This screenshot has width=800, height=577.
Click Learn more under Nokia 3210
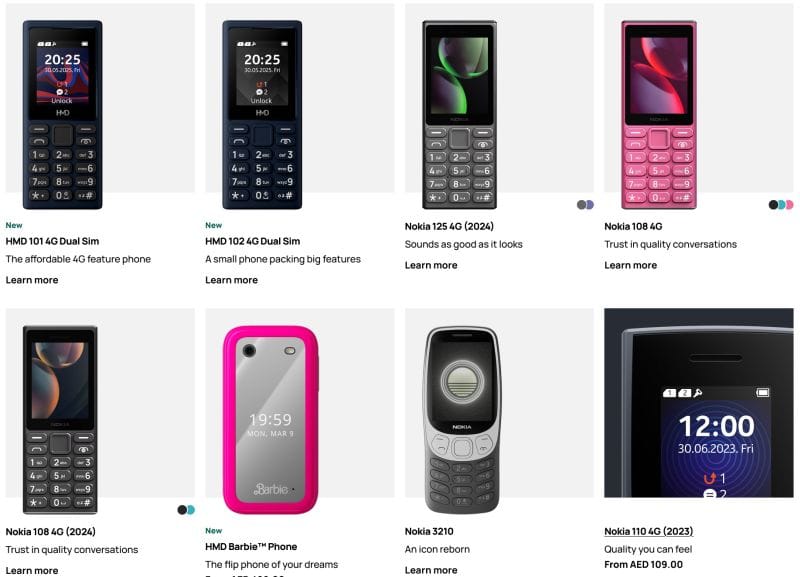[431, 570]
